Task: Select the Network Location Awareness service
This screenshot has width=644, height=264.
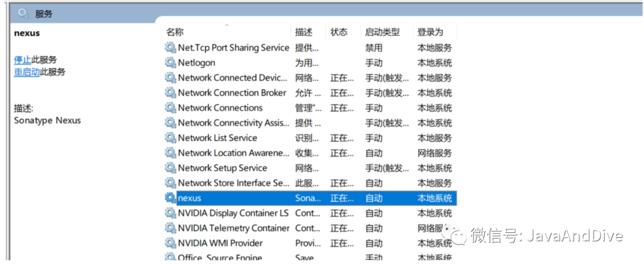Action: coord(233,153)
